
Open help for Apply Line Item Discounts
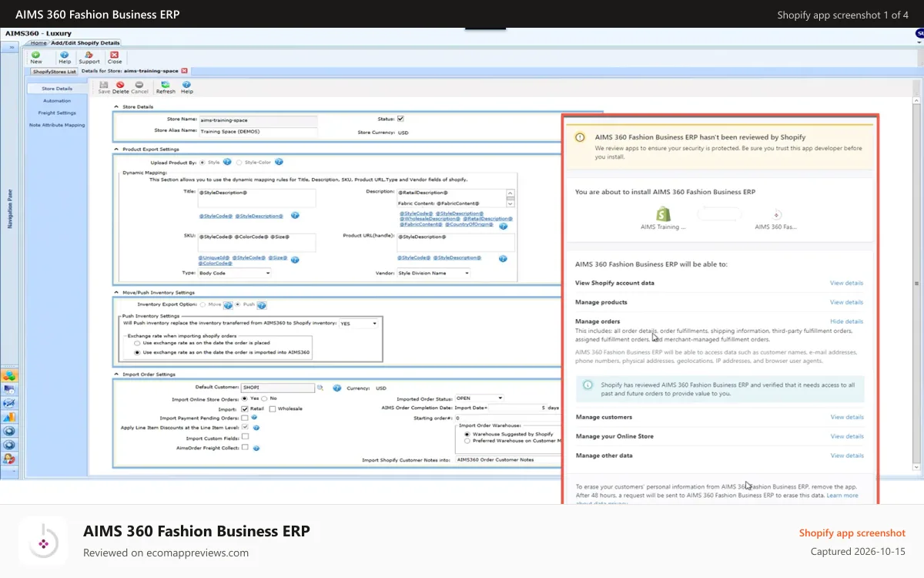(256, 427)
